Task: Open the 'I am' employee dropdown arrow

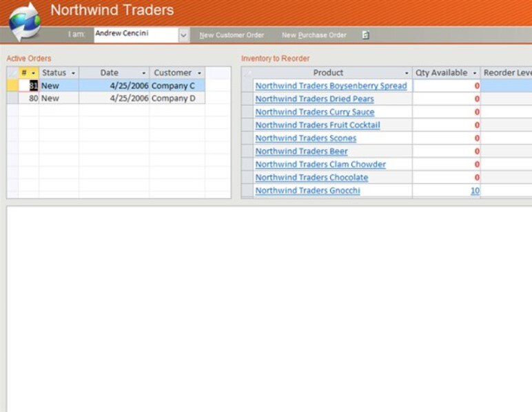Action: (x=183, y=35)
